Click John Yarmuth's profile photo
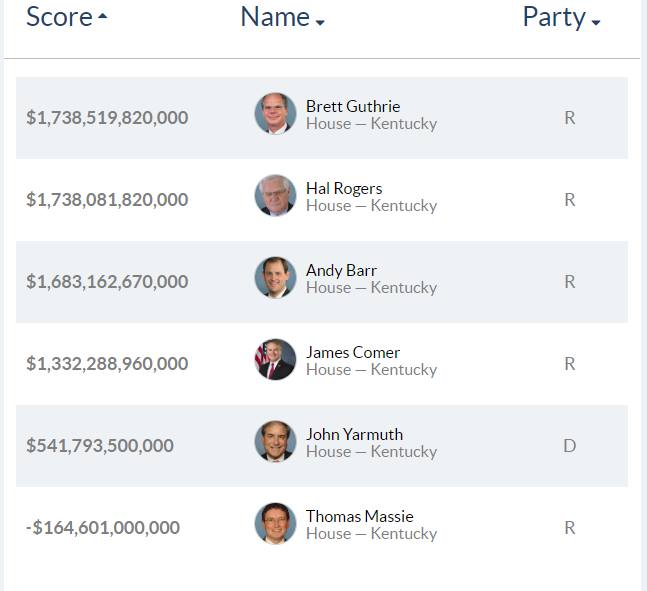Viewport: 647px width, 591px height. (x=275, y=442)
